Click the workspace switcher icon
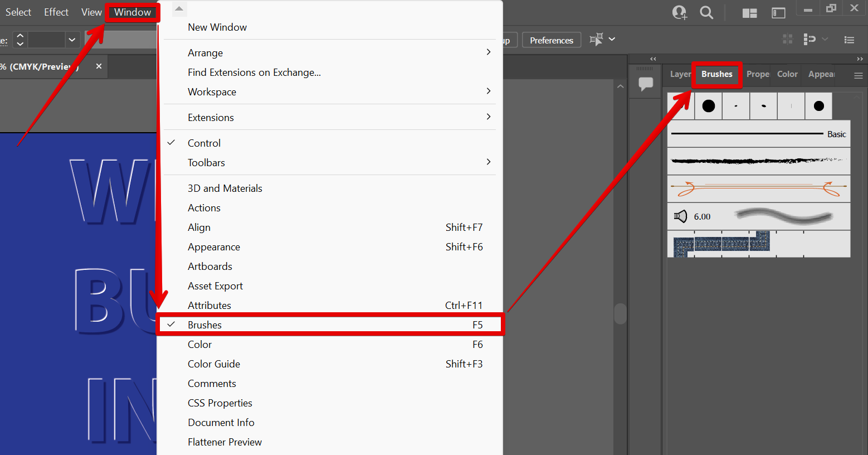This screenshot has width=868, height=455. (778, 13)
